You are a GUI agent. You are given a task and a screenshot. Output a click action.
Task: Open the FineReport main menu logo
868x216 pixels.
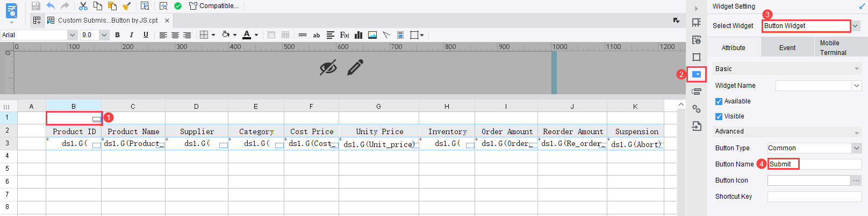pos(11,10)
